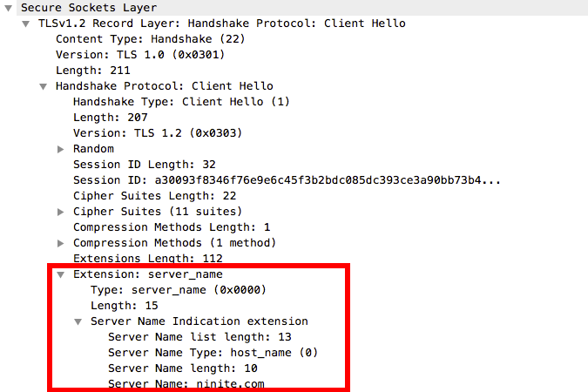Collapse the Extension: server_name node
This screenshot has width=588, height=392.
coord(61,274)
